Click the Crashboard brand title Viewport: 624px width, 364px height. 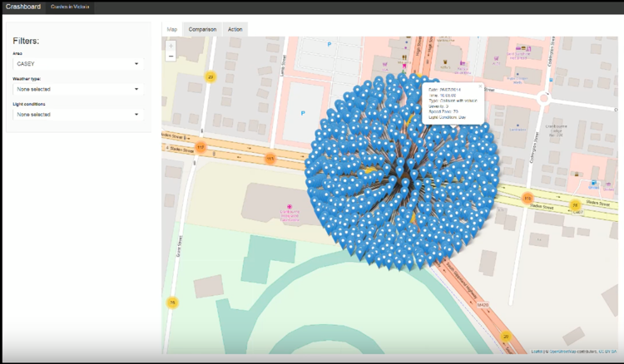coord(23,7)
